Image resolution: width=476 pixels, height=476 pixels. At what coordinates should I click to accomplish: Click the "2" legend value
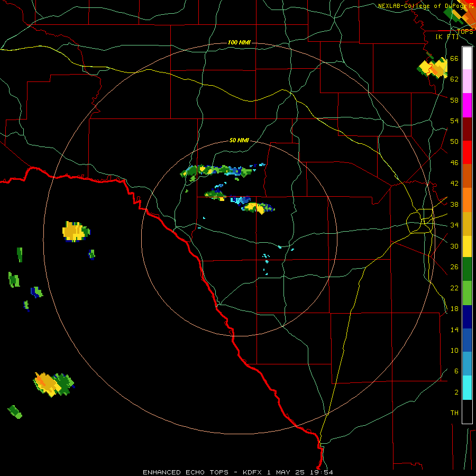(x=456, y=392)
